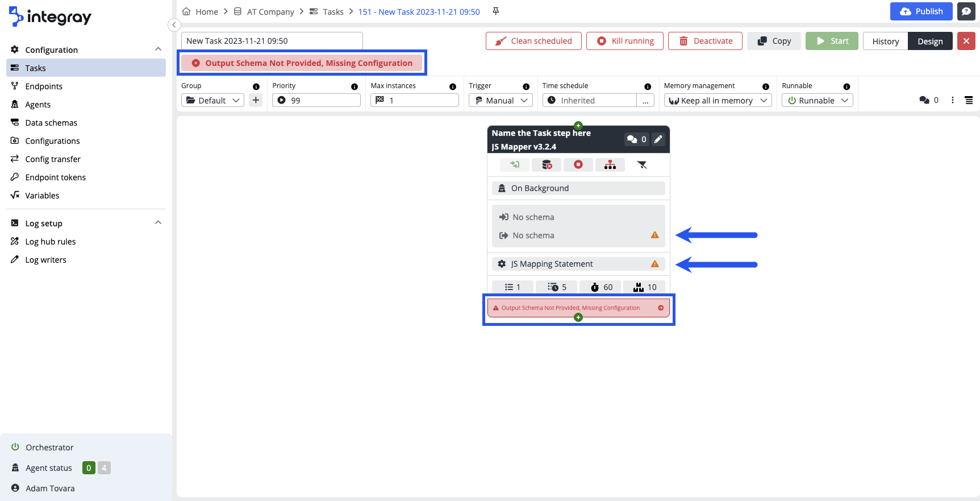Screen dimensions: 980x501
Task: Add a new group with plus button
Action: [256, 101]
